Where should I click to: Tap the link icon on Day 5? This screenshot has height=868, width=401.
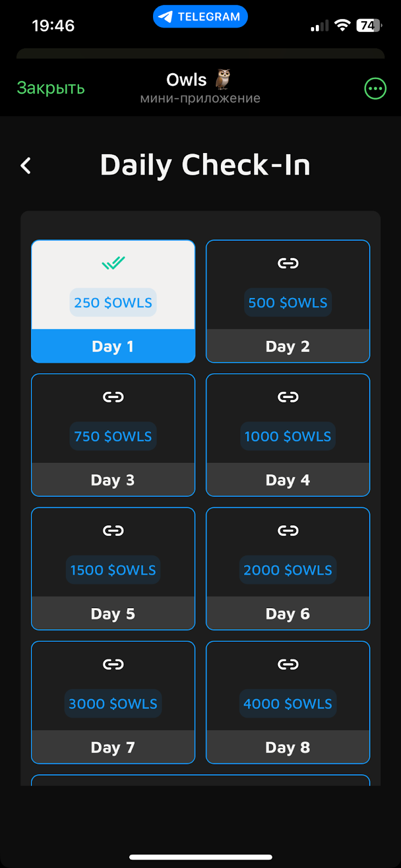(113, 531)
